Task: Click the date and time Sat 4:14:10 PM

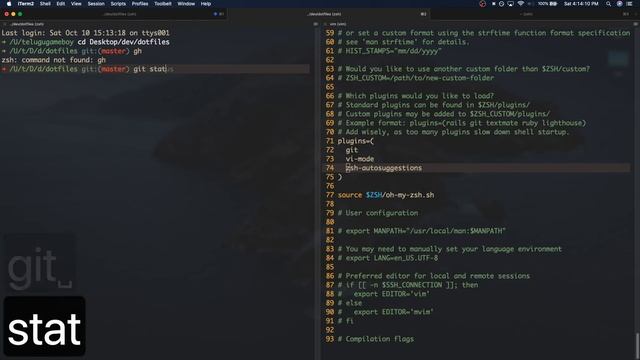Action: [x=581, y=4]
